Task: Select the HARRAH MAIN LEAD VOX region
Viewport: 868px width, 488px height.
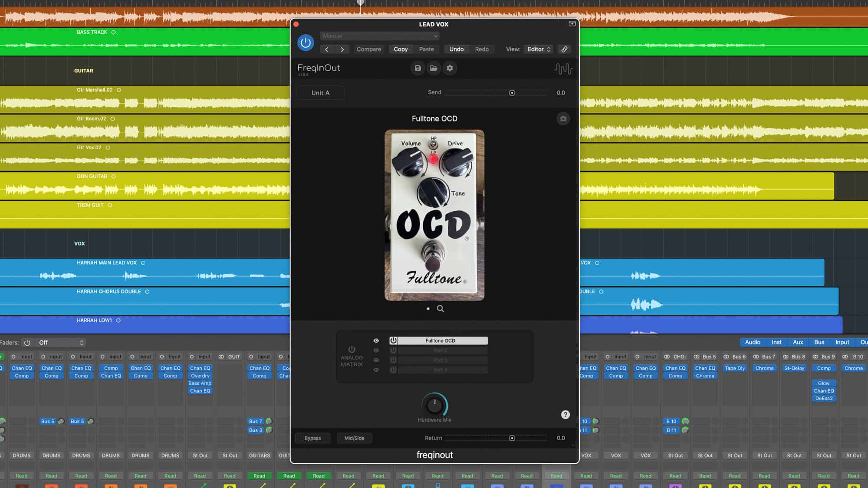Action: (145, 272)
